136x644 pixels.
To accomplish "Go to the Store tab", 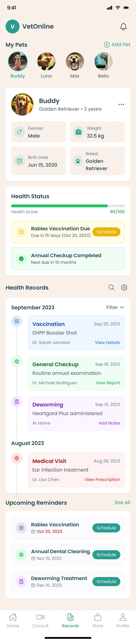I will pos(98,620).
